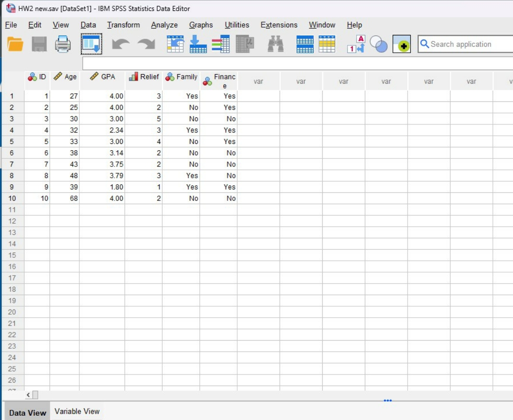
Task: Click the Print icon in toolbar
Action: point(63,44)
